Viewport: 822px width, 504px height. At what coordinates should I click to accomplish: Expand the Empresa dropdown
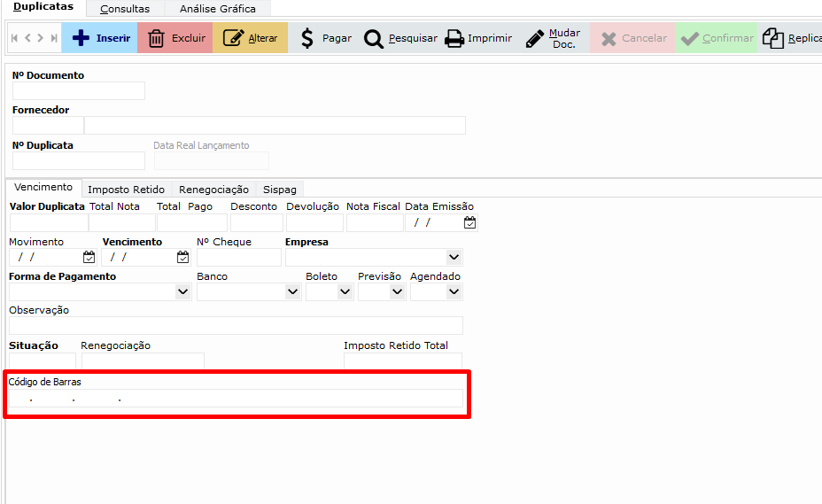click(454, 258)
